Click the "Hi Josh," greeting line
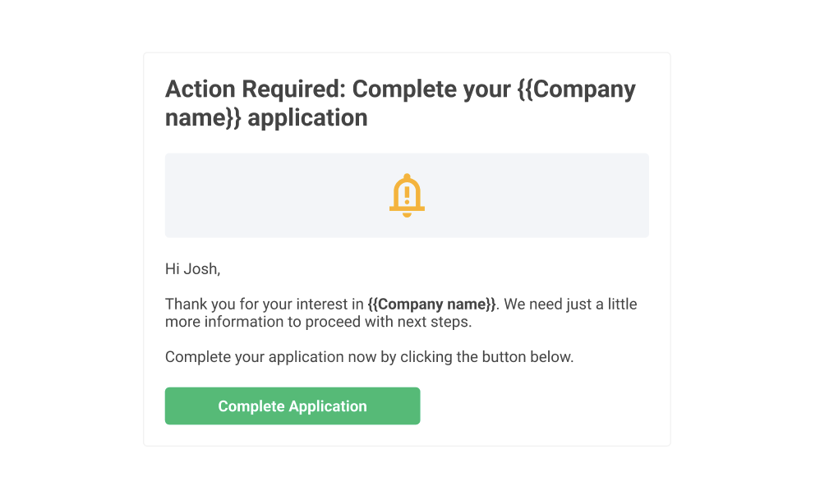The image size is (820, 504). (x=192, y=269)
